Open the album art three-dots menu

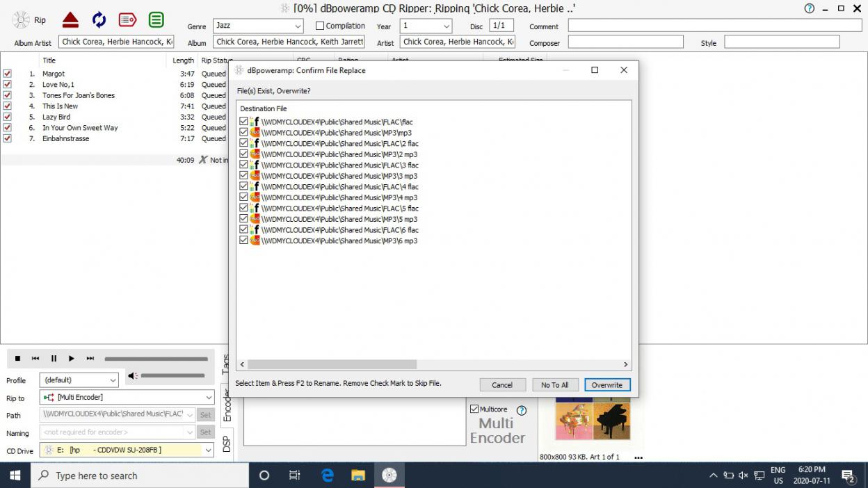(x=638, y=457)
